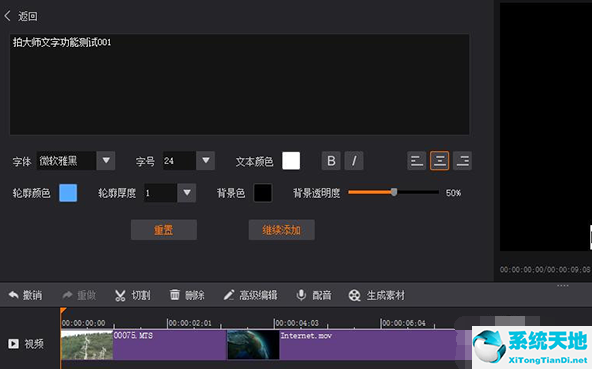Click the 背景透明度 opacity slider handle
592x369 pixels.
(x=394, y=192)
